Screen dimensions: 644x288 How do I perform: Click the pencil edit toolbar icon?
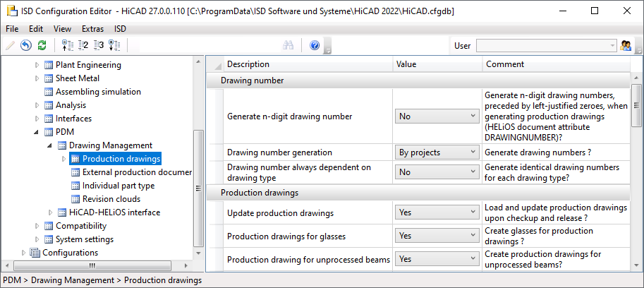tap(10, 45)
